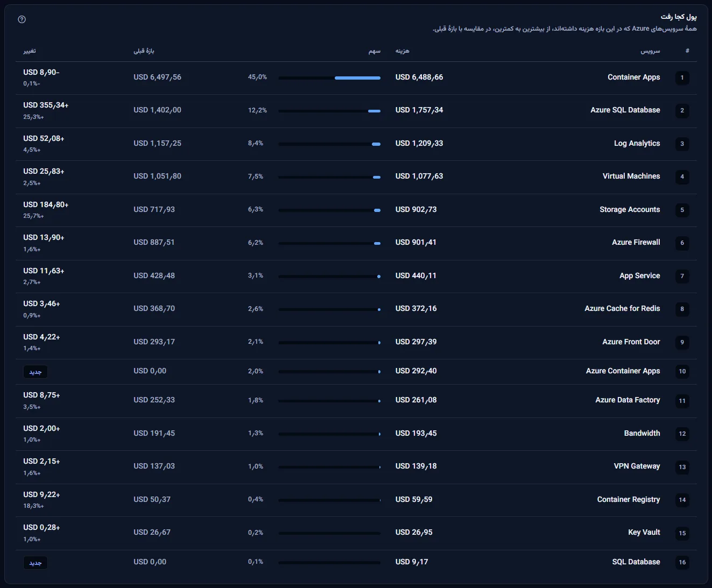Select the App Service row name
Screen dimensions: 712x588
[639, 275]
